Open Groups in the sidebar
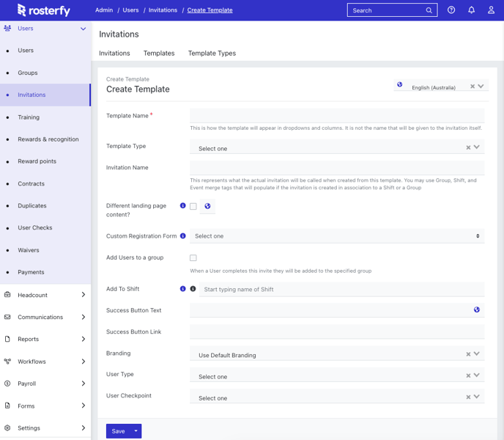 pos(28,73)
